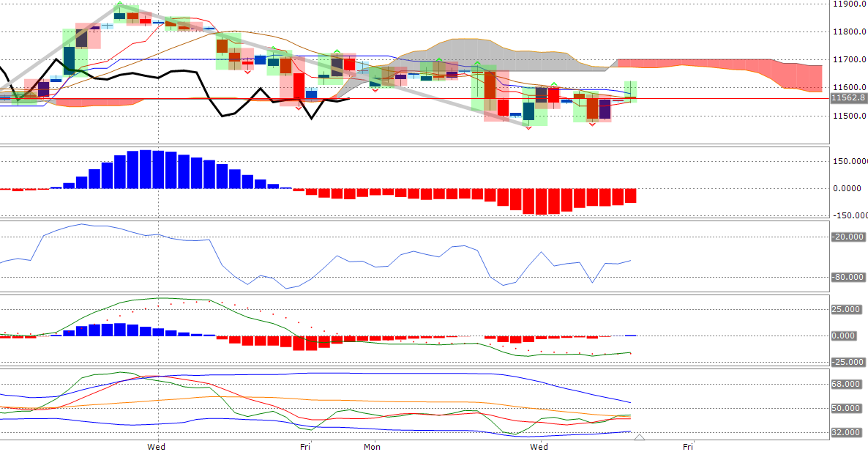Image resolution: width=868 pixels, height=452 pixels.
Task: Click the latest green candle at far right
Action: click(x=630, y=91)
